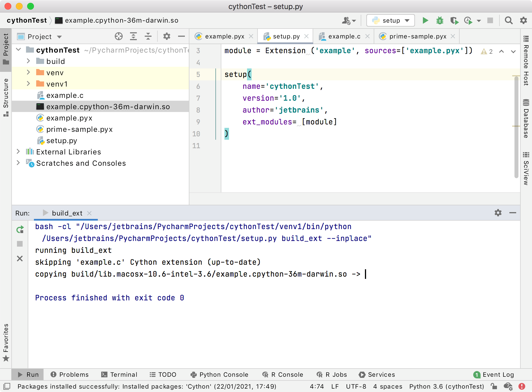Rerun build_ext using the rerun icon
The image size is (532, 392).
(x=20, y=229)
